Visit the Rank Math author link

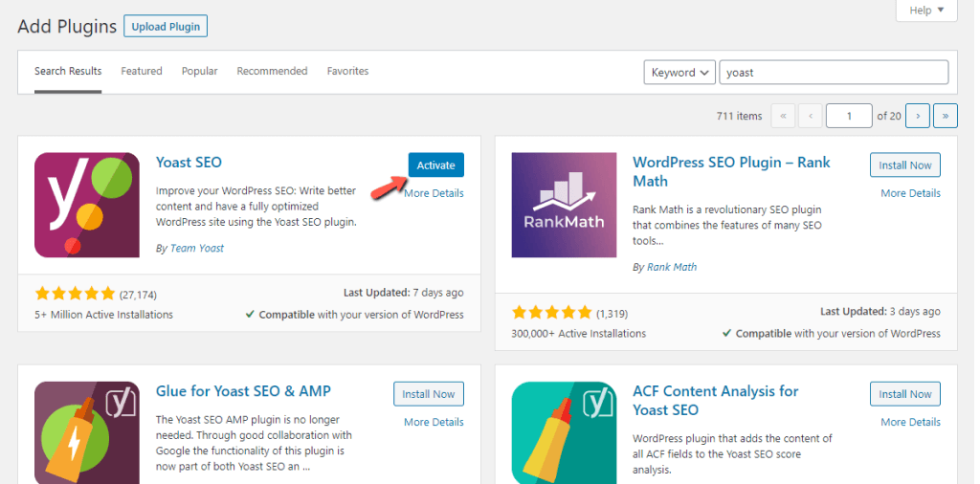click(672, 267)
